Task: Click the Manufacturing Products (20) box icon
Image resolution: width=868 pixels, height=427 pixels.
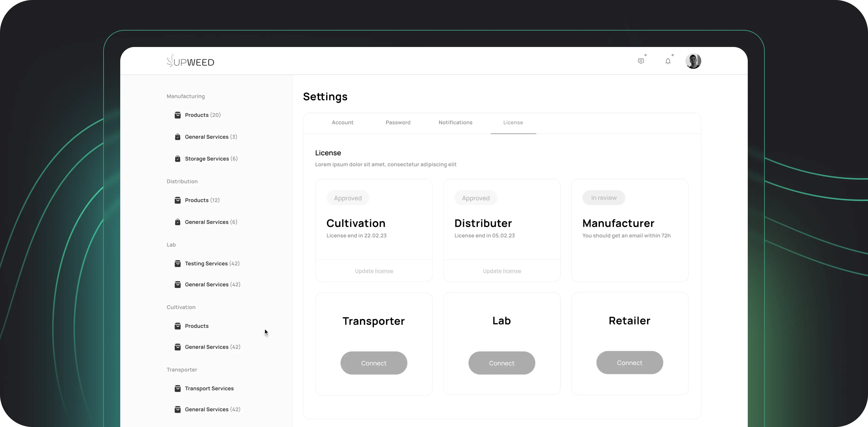Action: 178,115
